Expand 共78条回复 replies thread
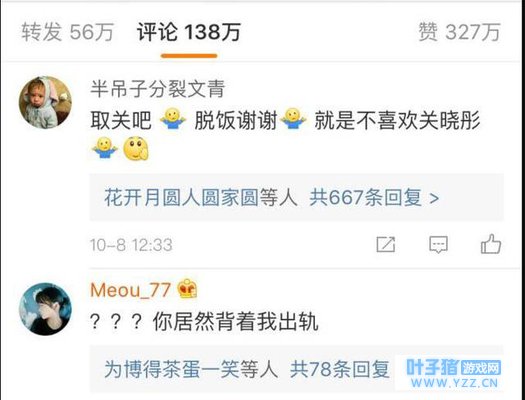 (340, 369)
